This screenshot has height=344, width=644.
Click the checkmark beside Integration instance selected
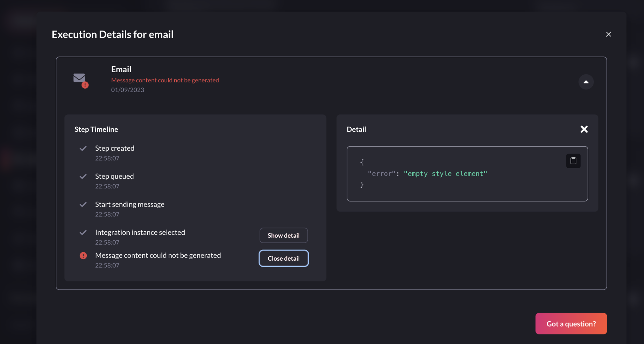83,232
